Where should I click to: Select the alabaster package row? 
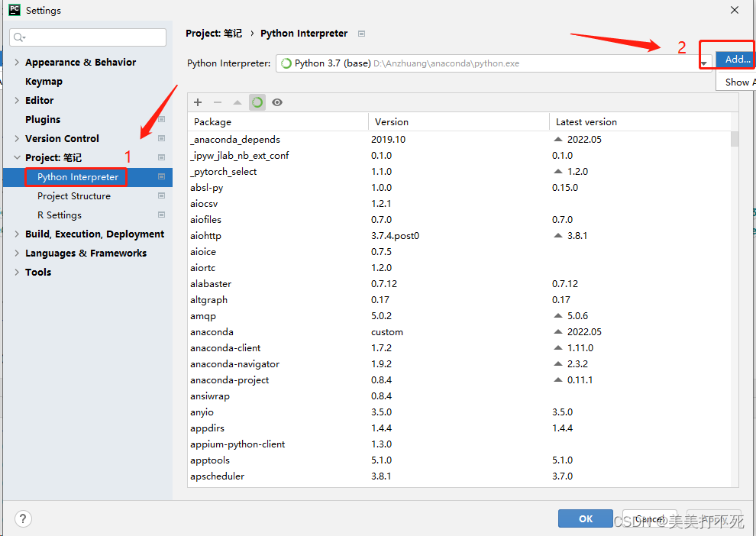(x=459, y=283)
